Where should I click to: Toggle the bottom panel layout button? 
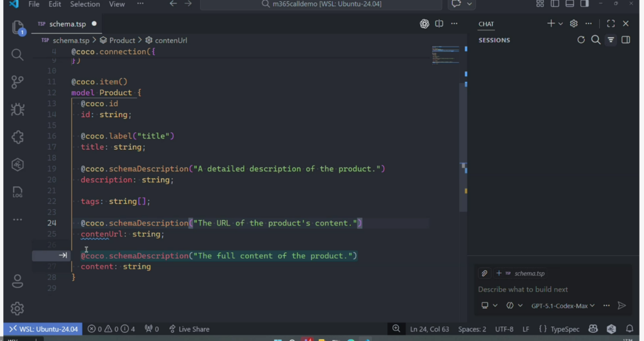pos(570,4)
